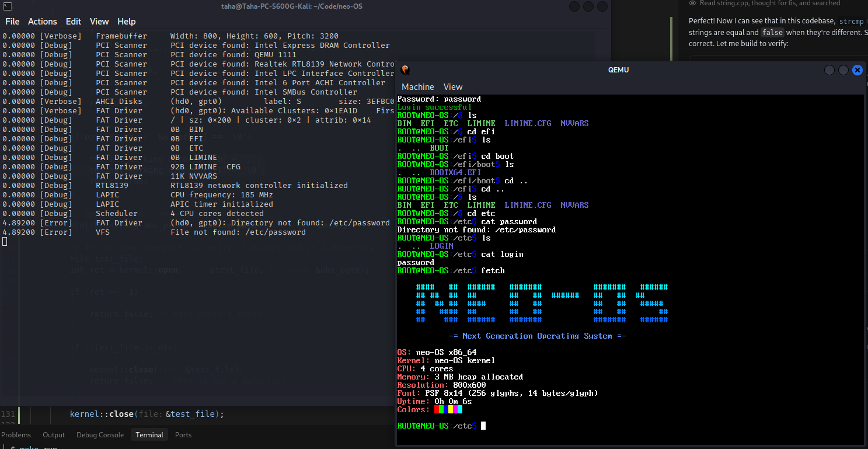Switch to the Debug Console tab
868x449 pixels.
click(x=100, y=435)
